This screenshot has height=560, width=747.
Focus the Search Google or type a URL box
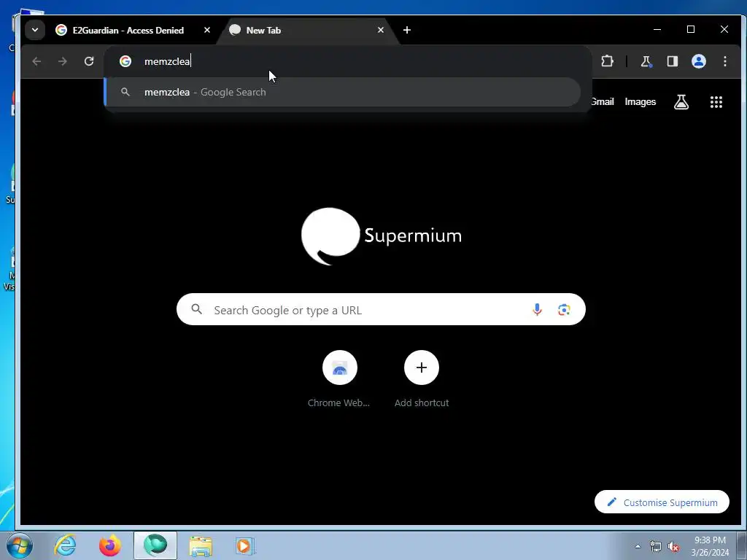click(x=381, y=309)
